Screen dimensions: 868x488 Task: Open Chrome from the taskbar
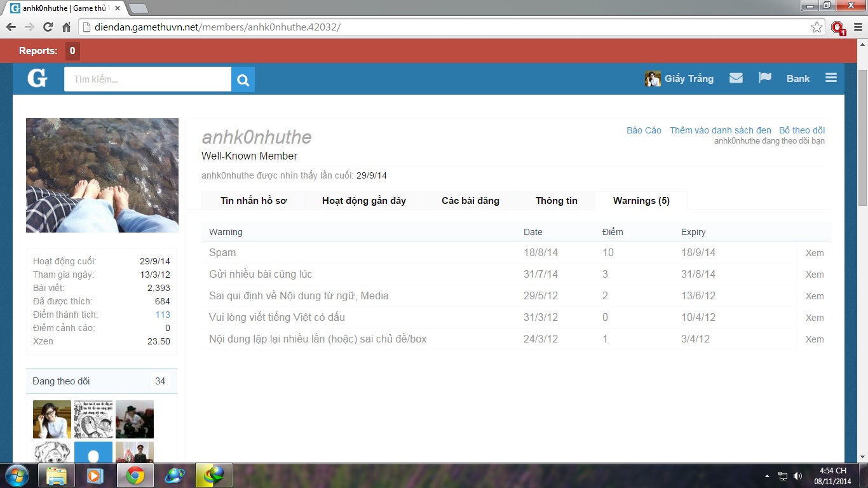(135, 475)
